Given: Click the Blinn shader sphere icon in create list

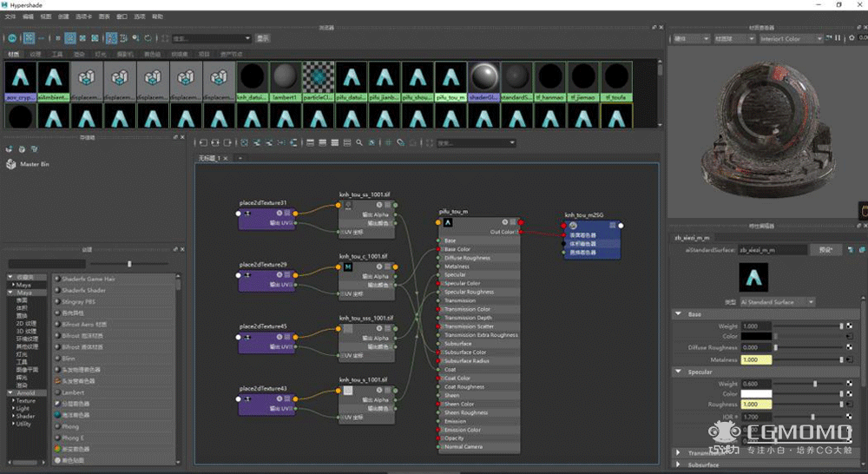Looking at the screenshot, I should pos(57,359).
